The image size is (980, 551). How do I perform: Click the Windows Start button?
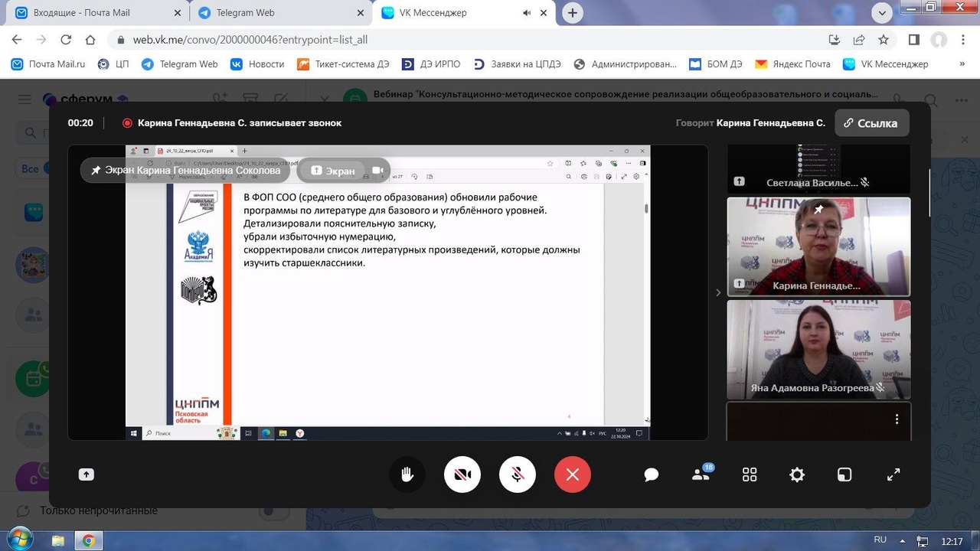[x=20, y=540]
